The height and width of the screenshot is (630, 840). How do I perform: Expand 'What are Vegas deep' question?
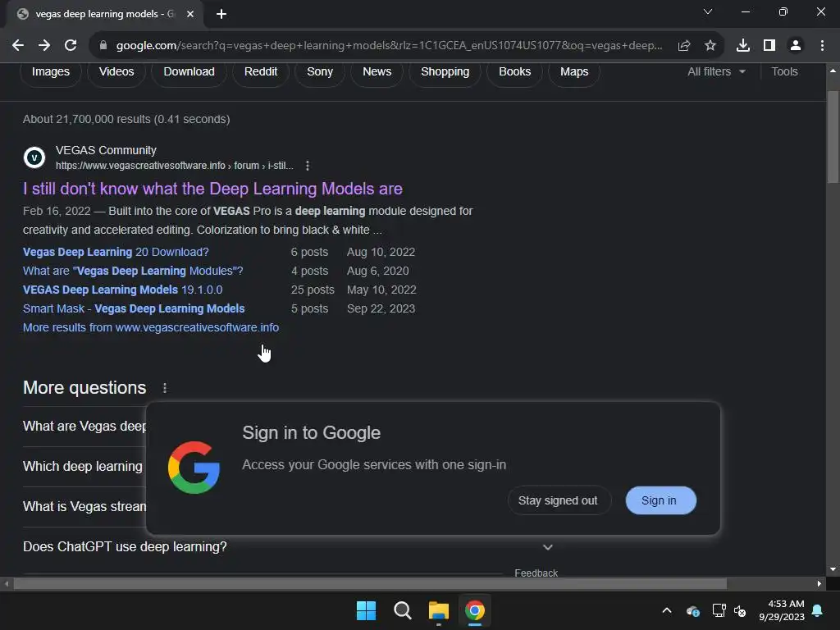pyautogui.click(x=84, y=427)
